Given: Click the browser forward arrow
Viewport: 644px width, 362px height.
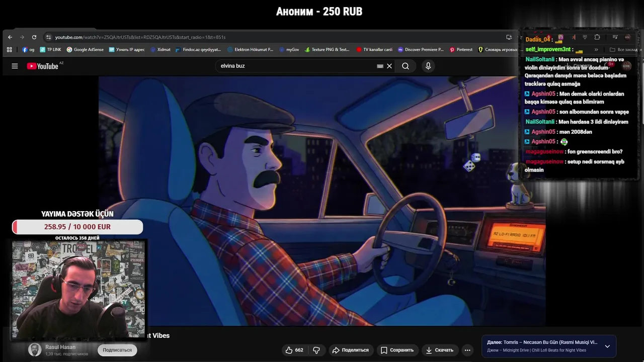Looking at the screenshot, I should (22, 37).
